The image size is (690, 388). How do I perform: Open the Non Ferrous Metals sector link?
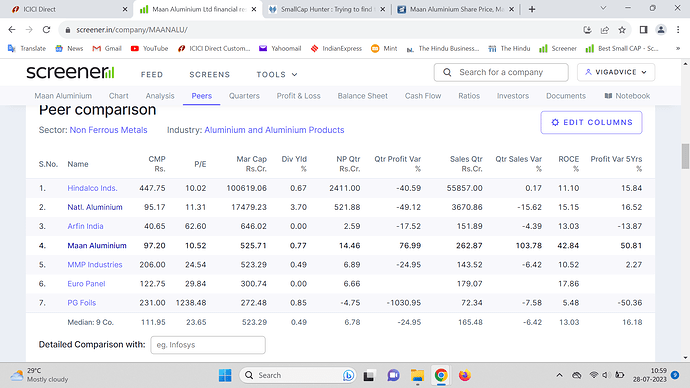[x=108, y=130]
